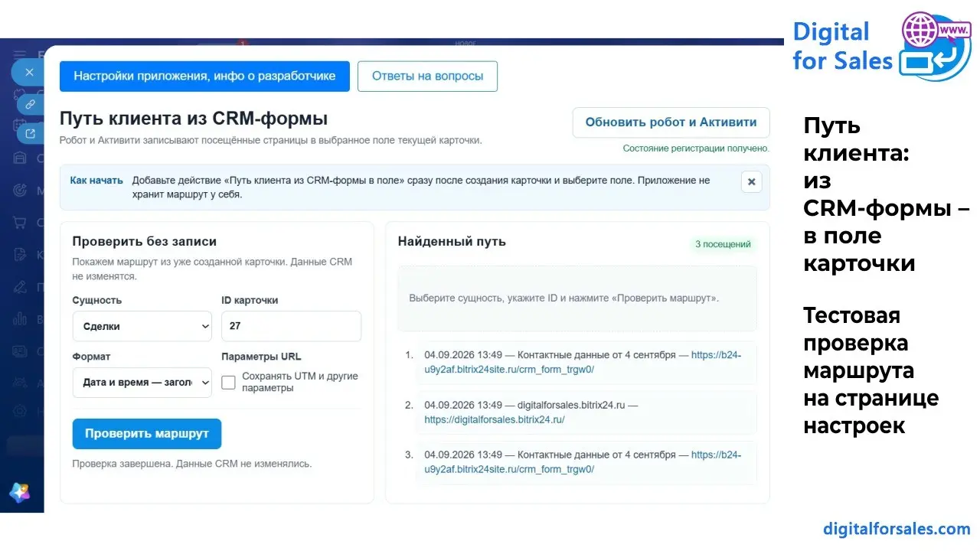Enable 'Сохранять UTM и другие параметры' checkbox
This screenshot has width=980, height=551.
tap(228, 382)
